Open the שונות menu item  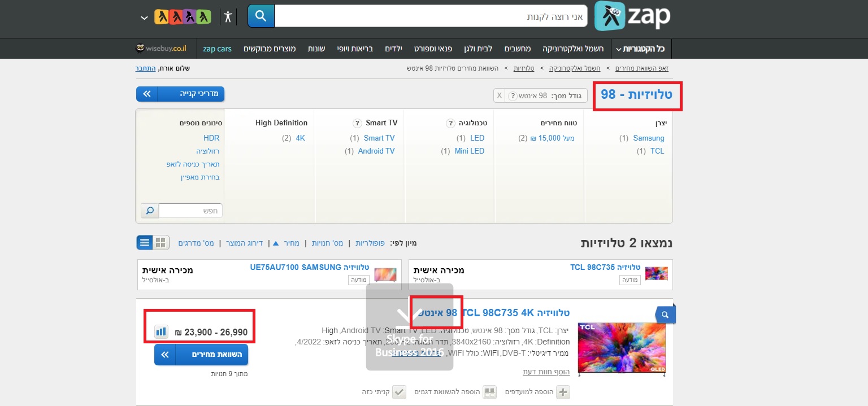pyautogui.click(x=315, y=49)
